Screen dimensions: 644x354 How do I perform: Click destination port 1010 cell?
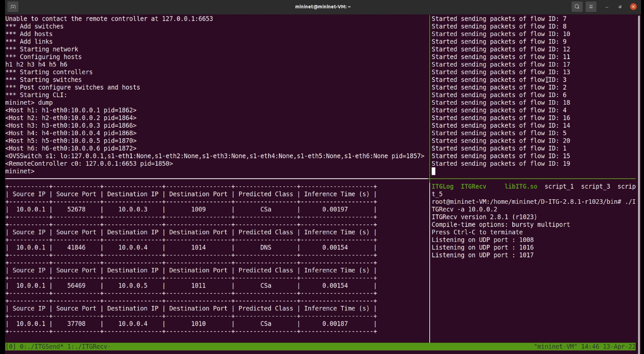(x=198, y=323)
